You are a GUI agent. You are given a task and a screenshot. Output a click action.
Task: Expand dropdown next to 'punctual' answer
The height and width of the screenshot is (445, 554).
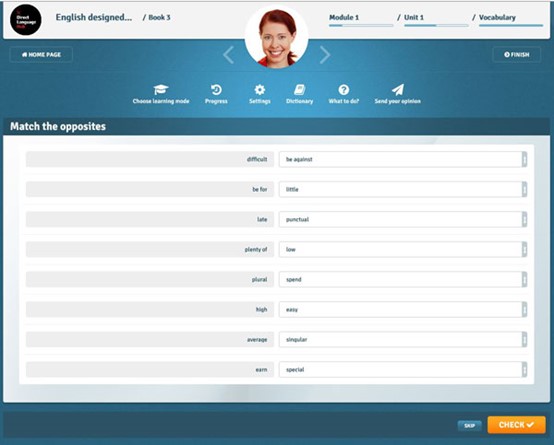coord(524,219)
